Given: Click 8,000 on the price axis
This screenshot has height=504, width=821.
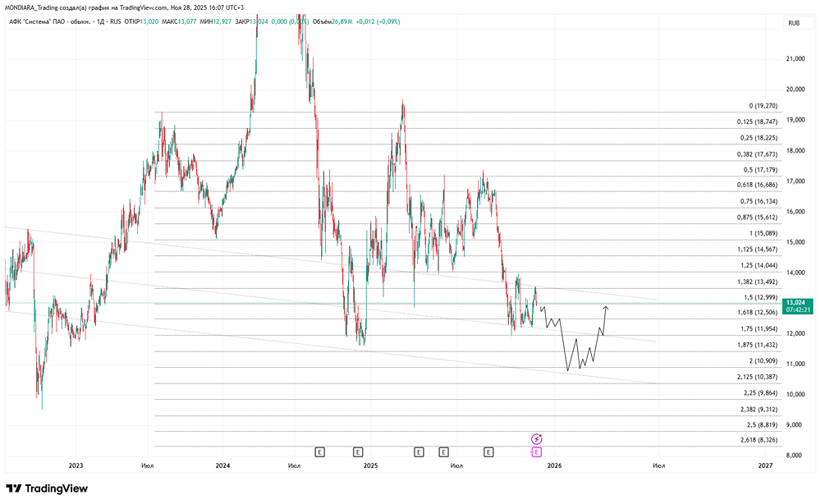Looking at the screenshot, I should point(794,456).
